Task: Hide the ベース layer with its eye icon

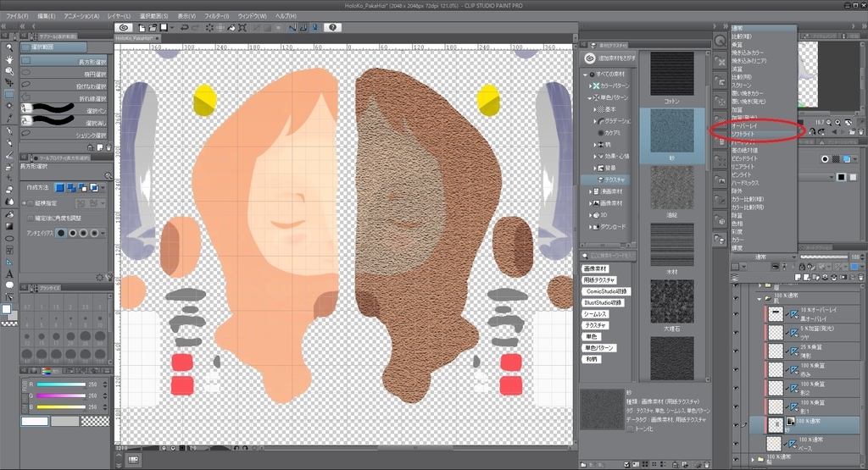Action: [736, 444]
